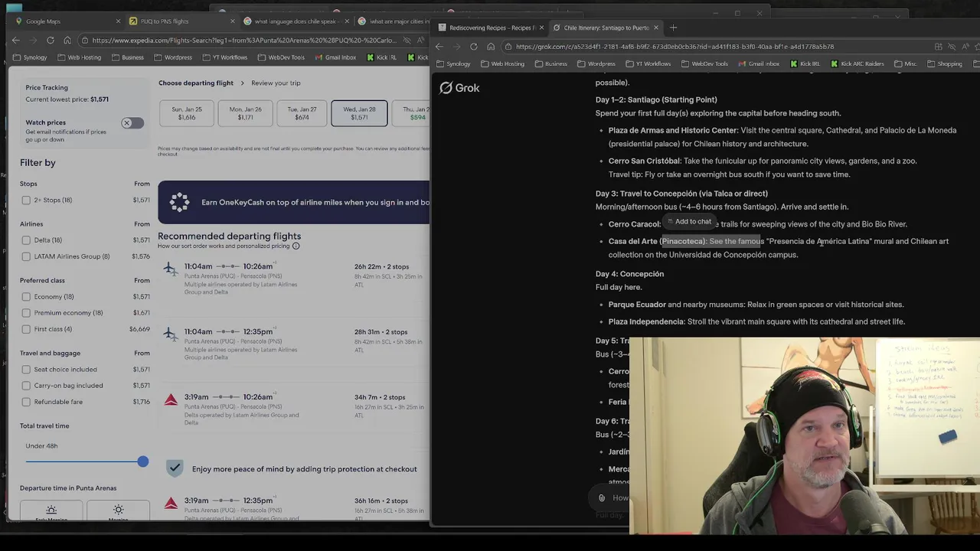Open split screen icon in Grok address bar
The height and width of the screenshot is (551, 980).
click(x=938, y=47)
